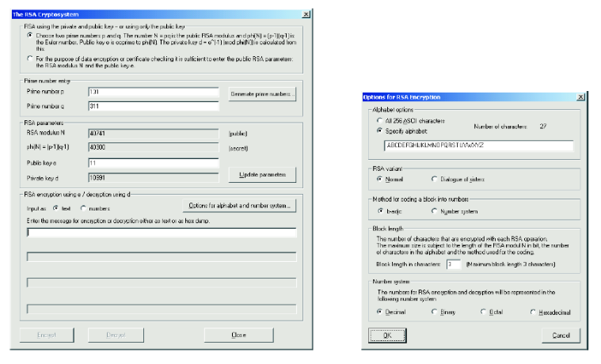Click the Block length in characters field
Viewport: 601px width, 364px height.
[454, 264]
